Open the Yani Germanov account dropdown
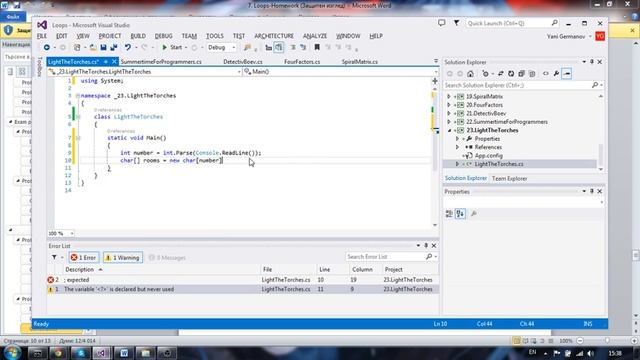This screenshot has width=640, height=360. point(569,36)
